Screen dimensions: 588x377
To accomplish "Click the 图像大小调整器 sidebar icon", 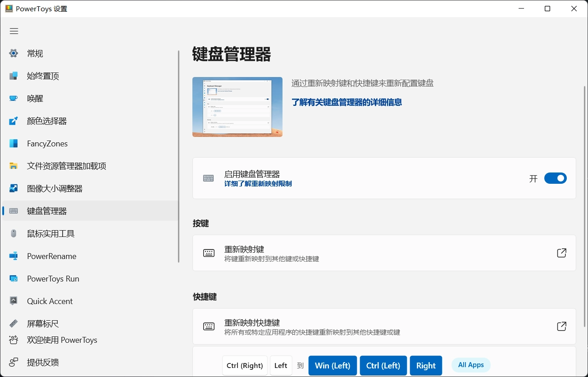I will [14, 188].
